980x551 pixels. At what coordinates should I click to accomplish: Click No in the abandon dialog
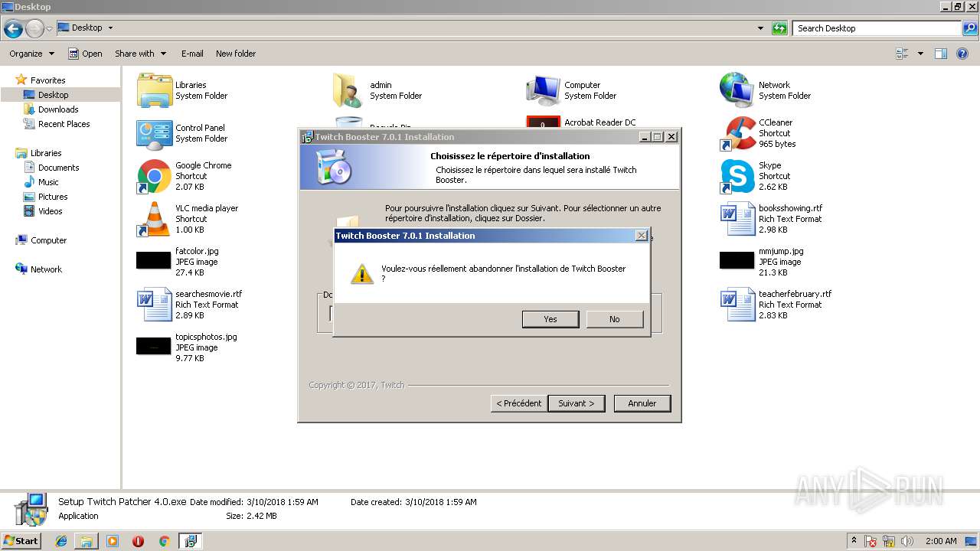614,319
